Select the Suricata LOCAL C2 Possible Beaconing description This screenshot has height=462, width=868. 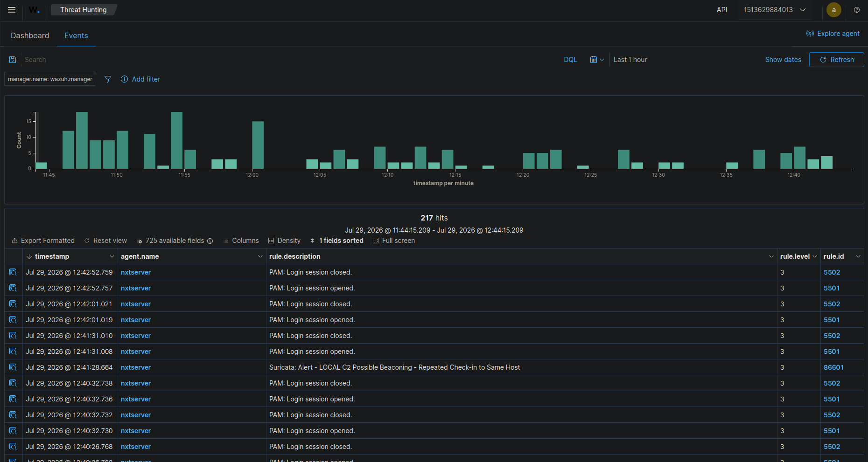tap(394, 367)
